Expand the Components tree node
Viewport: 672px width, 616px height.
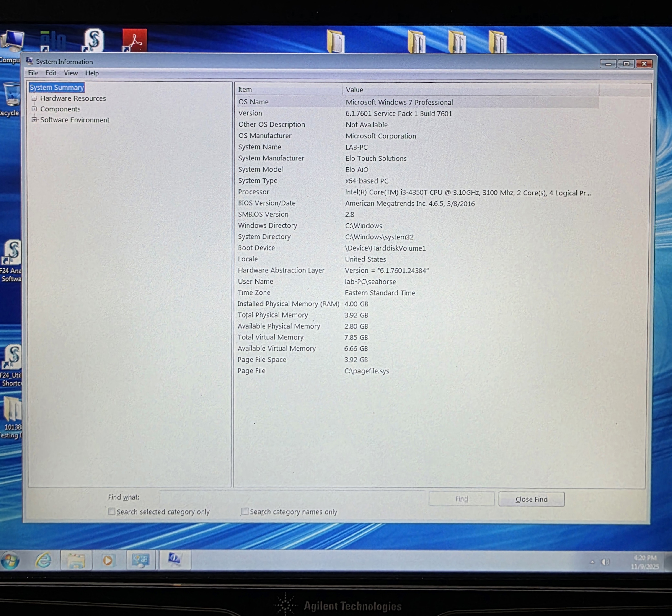34,109
